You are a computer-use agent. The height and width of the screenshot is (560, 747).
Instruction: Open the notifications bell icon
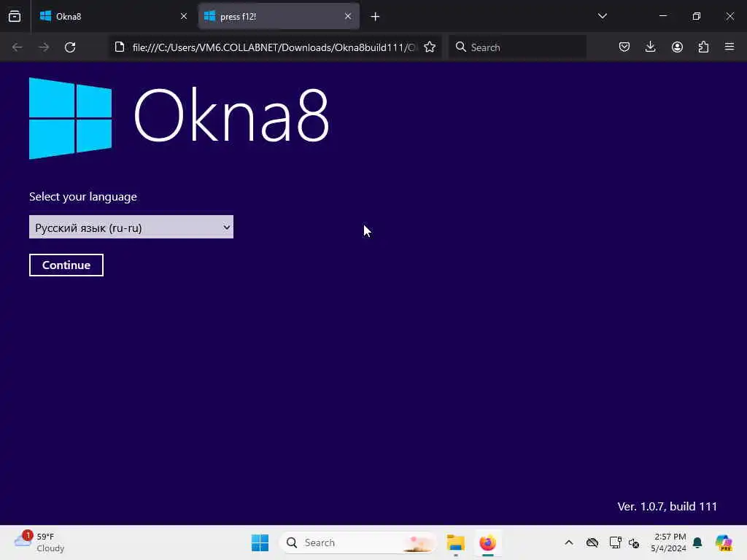pos(697,542)
